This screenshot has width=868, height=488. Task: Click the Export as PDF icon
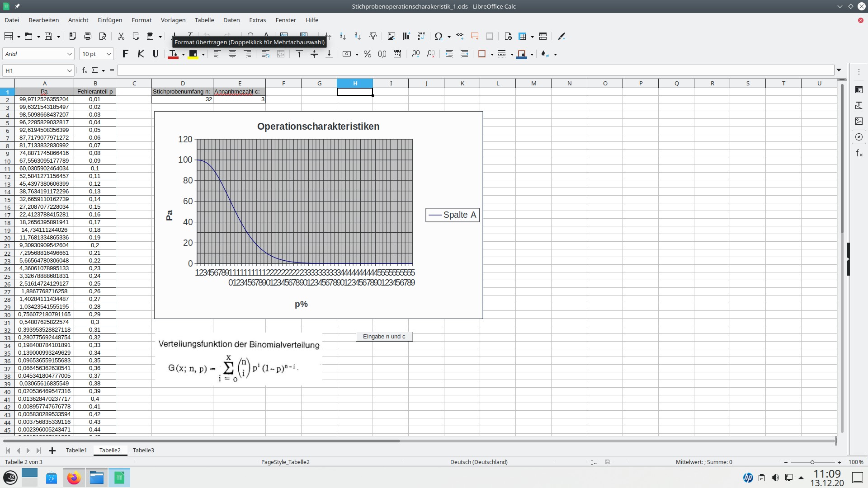pyautogui.click(x=72, y=36)
